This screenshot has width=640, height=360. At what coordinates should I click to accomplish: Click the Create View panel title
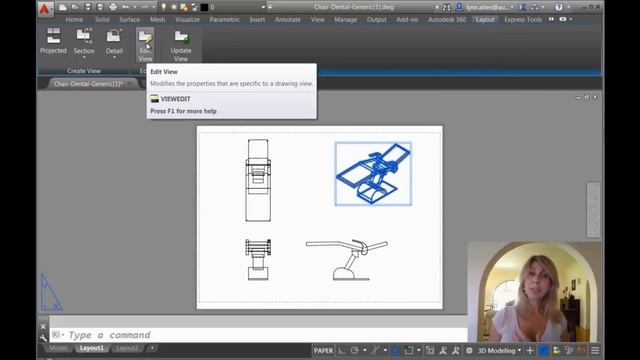coord(84,71)
